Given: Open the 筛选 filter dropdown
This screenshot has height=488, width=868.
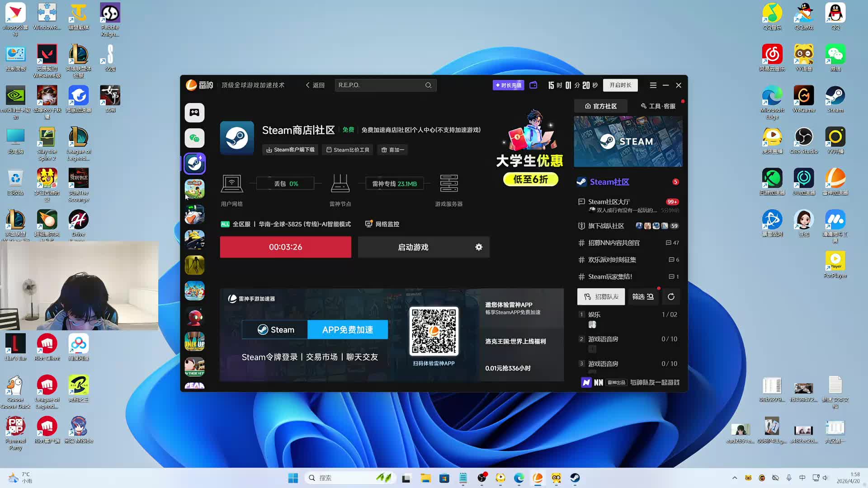Looking at the screenshot, I should 642,297.
